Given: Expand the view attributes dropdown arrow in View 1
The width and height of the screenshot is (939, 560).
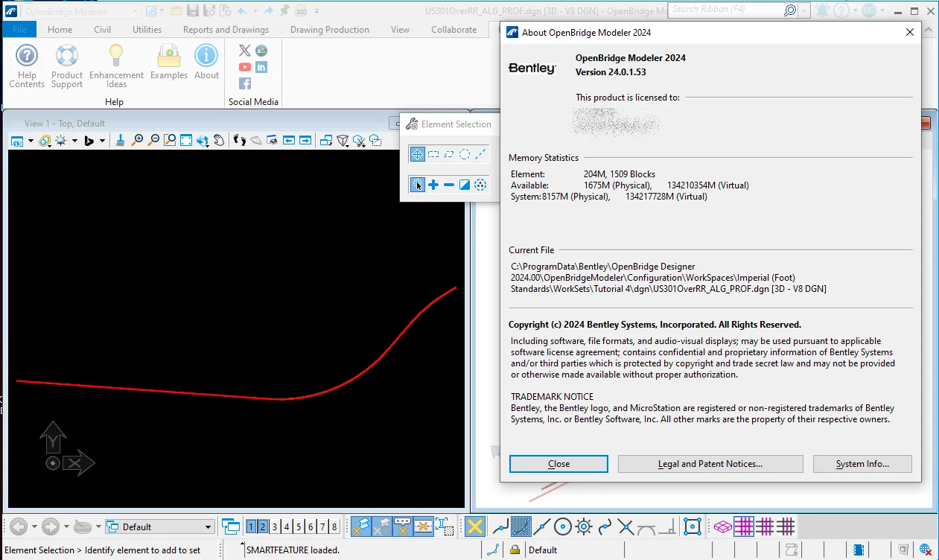Looking at the screenshot, I should [x=31, y=141].
